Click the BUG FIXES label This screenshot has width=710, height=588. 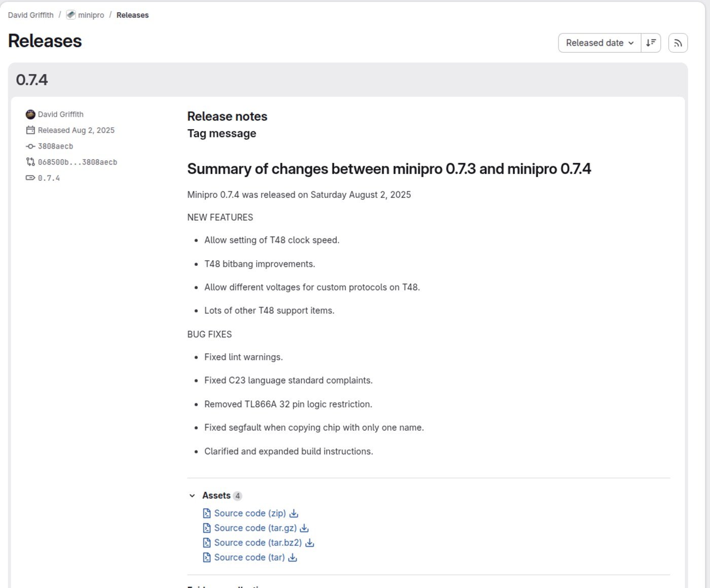pyautogui.click(x=209, y=334)
